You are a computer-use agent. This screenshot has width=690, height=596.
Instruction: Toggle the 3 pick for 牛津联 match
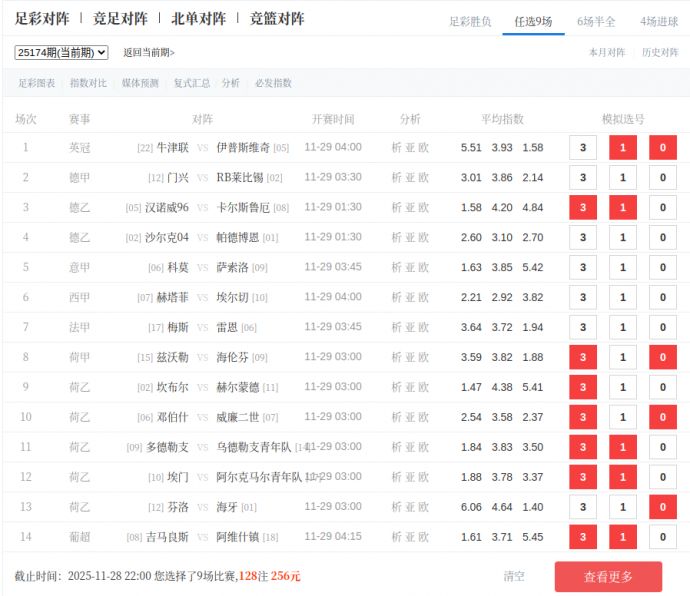click(582, 148)
